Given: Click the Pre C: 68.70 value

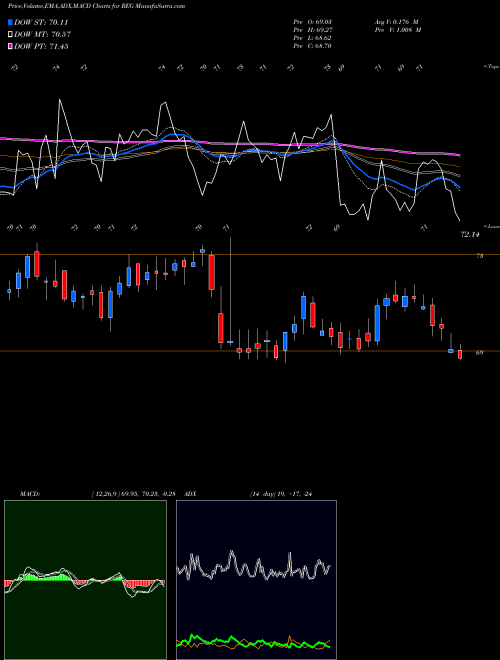Looking at the screenshot, I should click(312, 46).
